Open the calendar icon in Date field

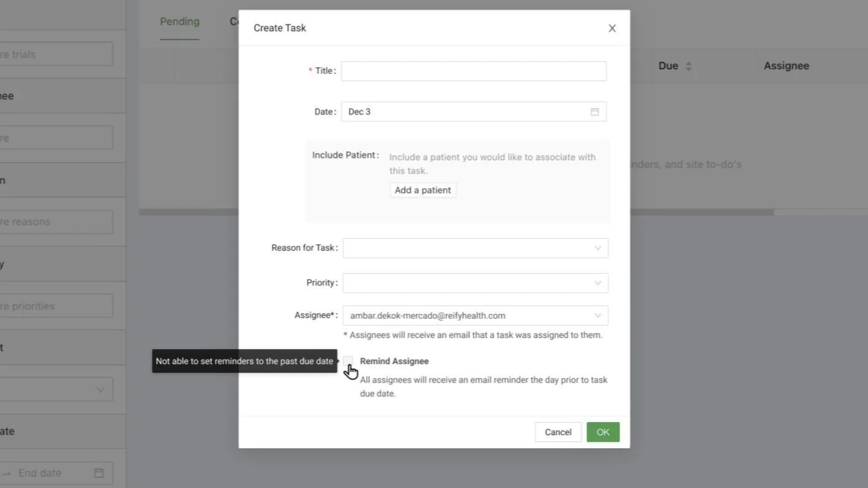click(594, 112)
